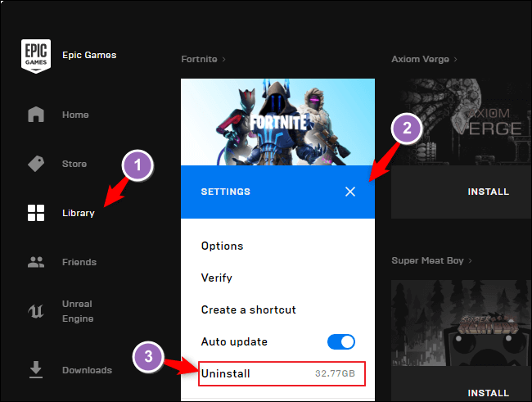This screenshot has height=402, width=532.
Task: Click the Fortnite cover art thumbnail
Action: click(x=277, y=121)
